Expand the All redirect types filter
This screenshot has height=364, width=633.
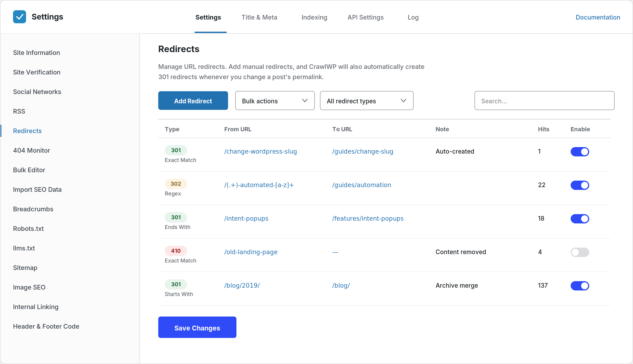point(367,101)
